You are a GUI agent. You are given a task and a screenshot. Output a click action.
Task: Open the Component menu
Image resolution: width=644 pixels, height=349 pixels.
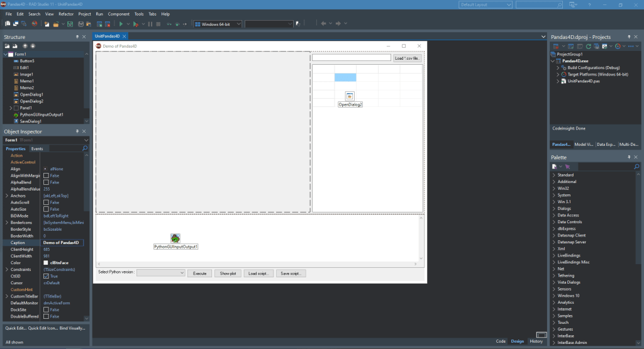click(119, 14)
